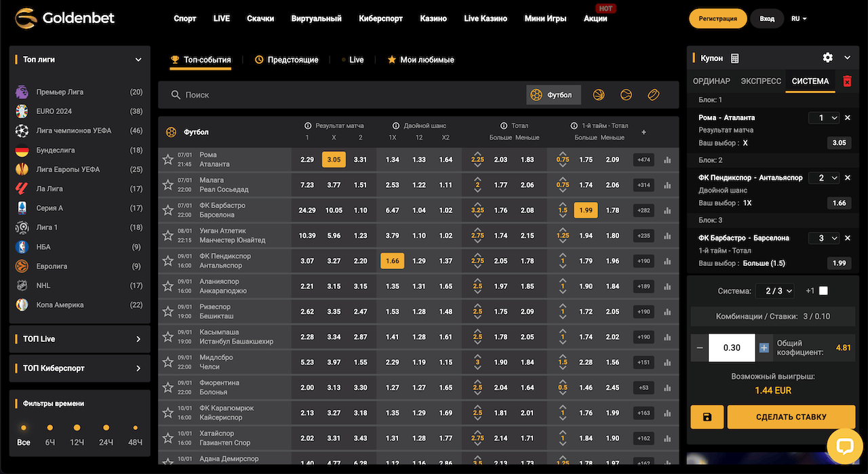This screenshot has width=868, height=474.
Task: Open the live chat bubble button
Action: [x=844, y=446]
